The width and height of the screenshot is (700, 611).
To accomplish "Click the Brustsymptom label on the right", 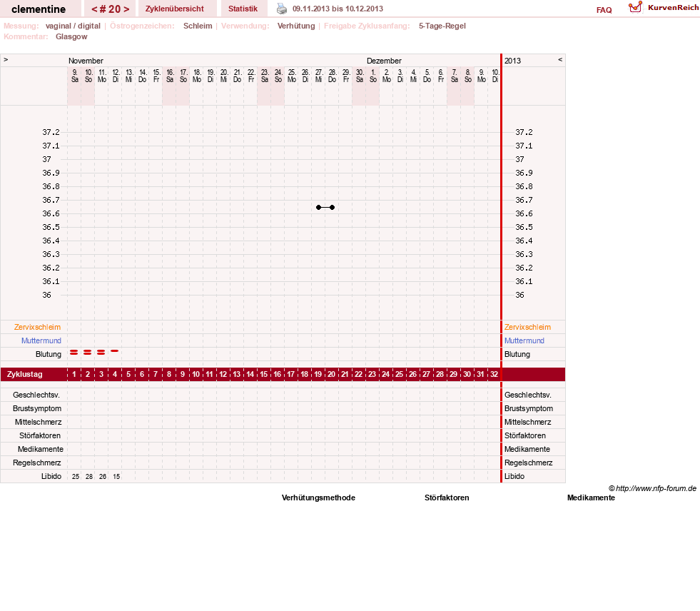I will point(529,408).
